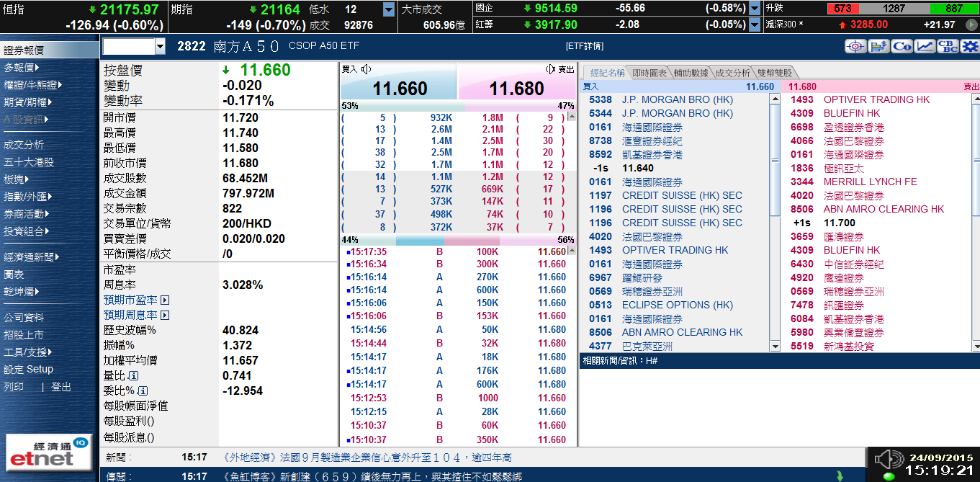Click the info icon next to 委比%
Viewport: 980px width, 482px height.
tap(142, 391)
